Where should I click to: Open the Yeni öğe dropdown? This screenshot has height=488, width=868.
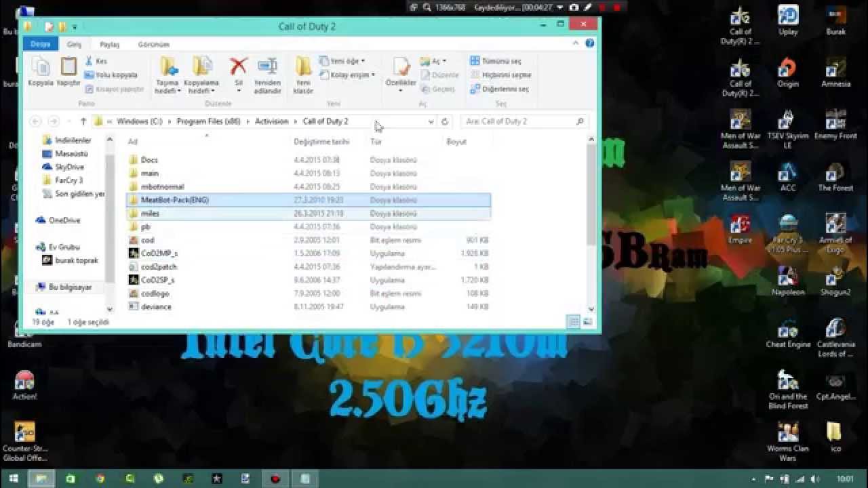342,61
